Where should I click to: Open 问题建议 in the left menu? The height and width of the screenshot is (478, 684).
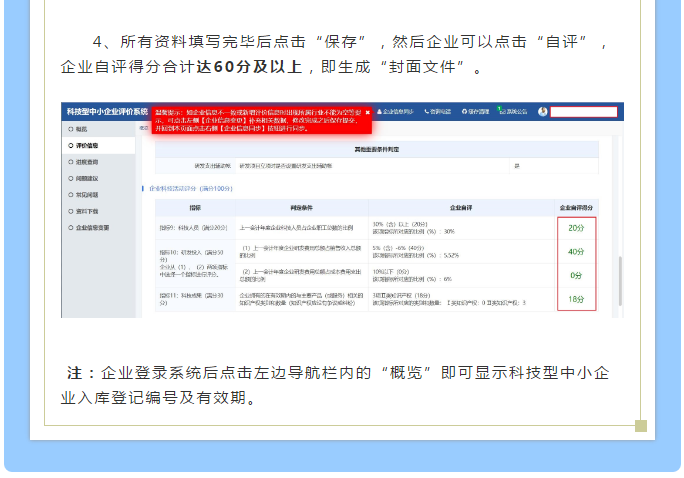88,178
